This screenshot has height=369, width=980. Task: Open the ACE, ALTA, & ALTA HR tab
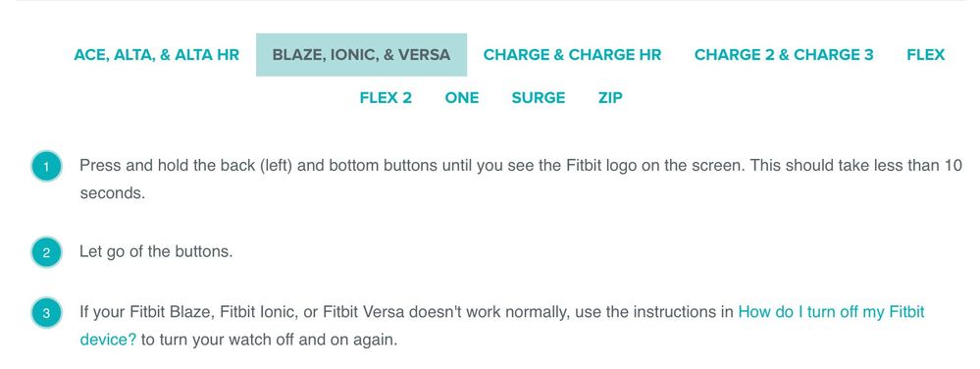click(x=156, y=55)
